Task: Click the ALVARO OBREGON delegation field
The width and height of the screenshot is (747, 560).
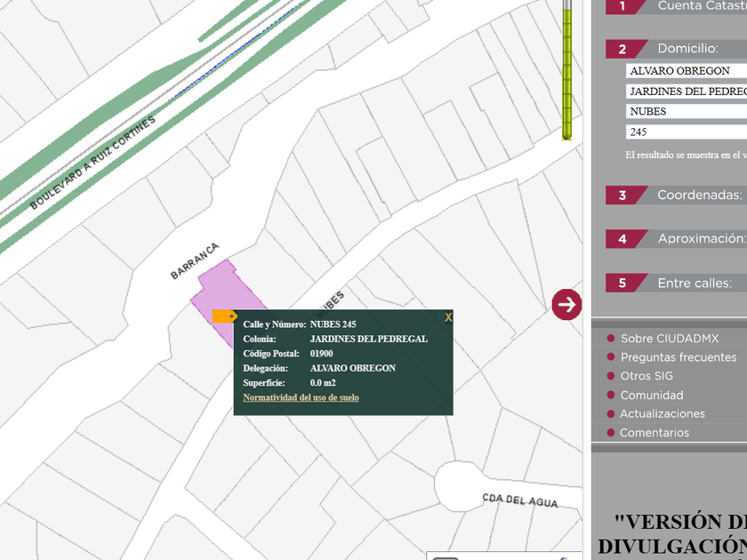Action: pos(686,71)
